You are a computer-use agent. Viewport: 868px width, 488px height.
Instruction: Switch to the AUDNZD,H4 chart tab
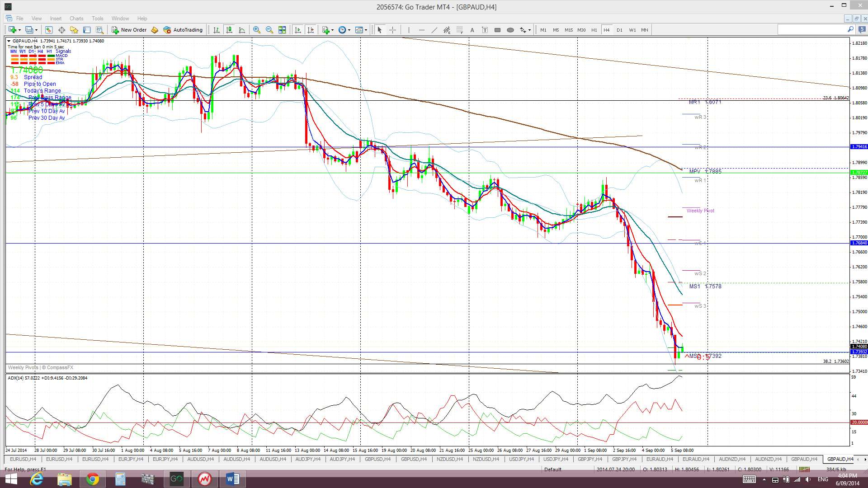[x=732, y=459]
